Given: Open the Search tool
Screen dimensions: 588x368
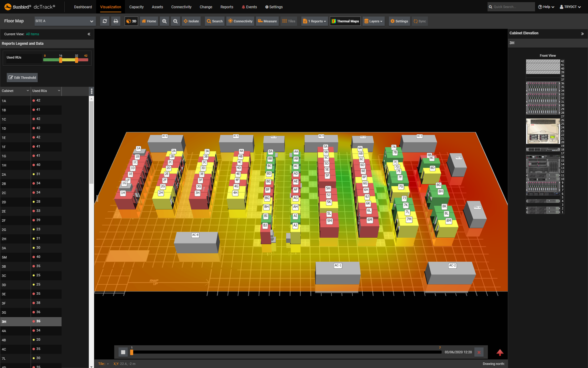Looking at the screenshot, I should 214,21.
